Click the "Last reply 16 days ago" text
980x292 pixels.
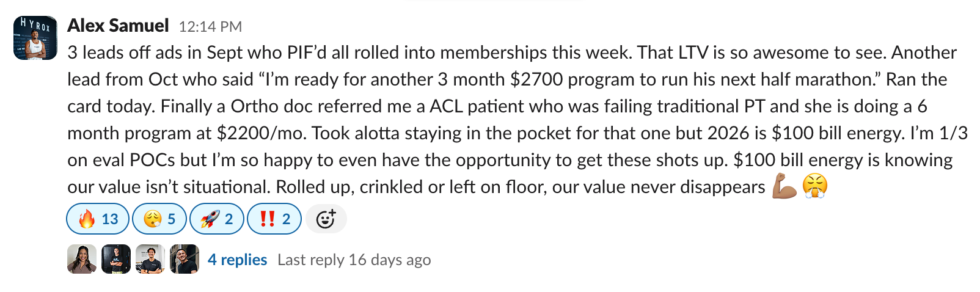coord(354,260)
